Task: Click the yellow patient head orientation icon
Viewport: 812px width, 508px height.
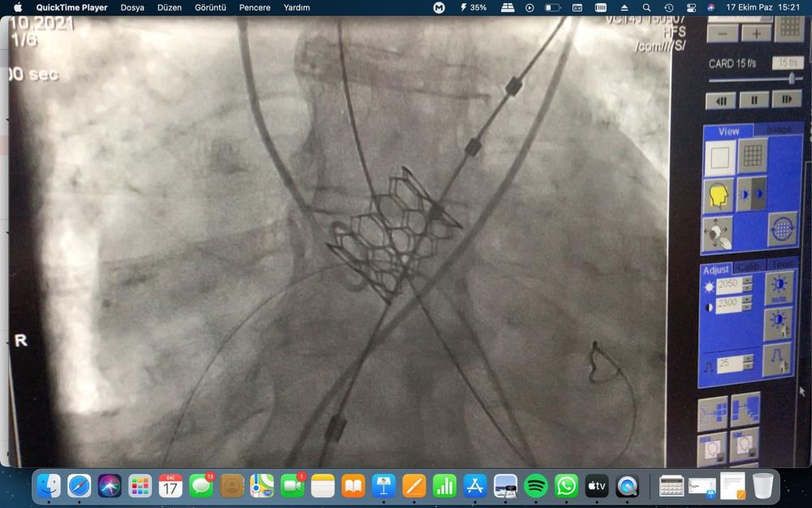Action: (x=719, y=196)
